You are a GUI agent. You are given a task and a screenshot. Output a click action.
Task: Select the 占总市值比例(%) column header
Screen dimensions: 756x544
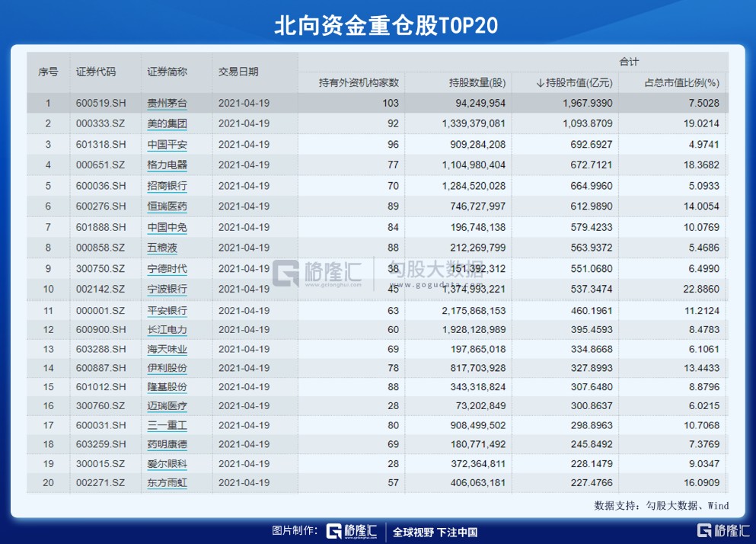(x=681, y=82)
